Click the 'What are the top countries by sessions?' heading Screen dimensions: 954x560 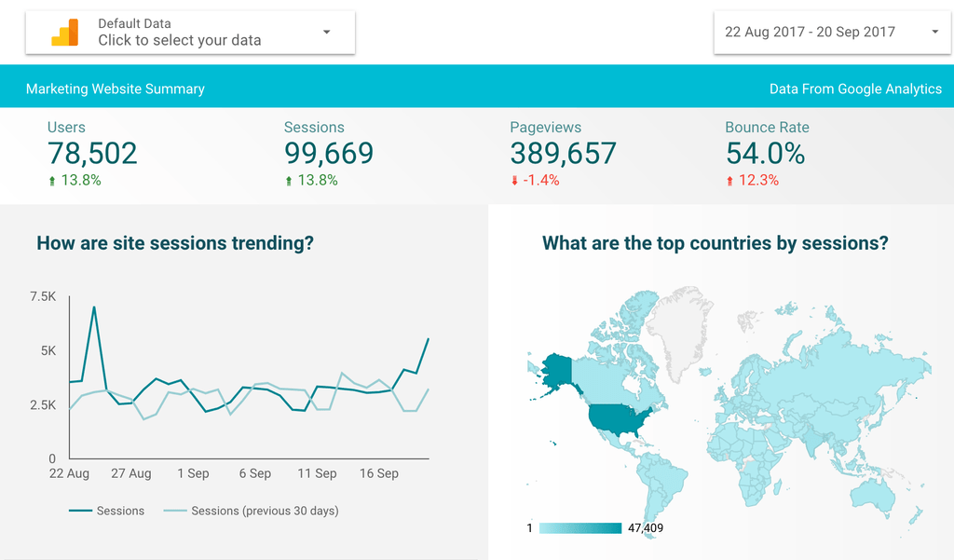point(715,243)
